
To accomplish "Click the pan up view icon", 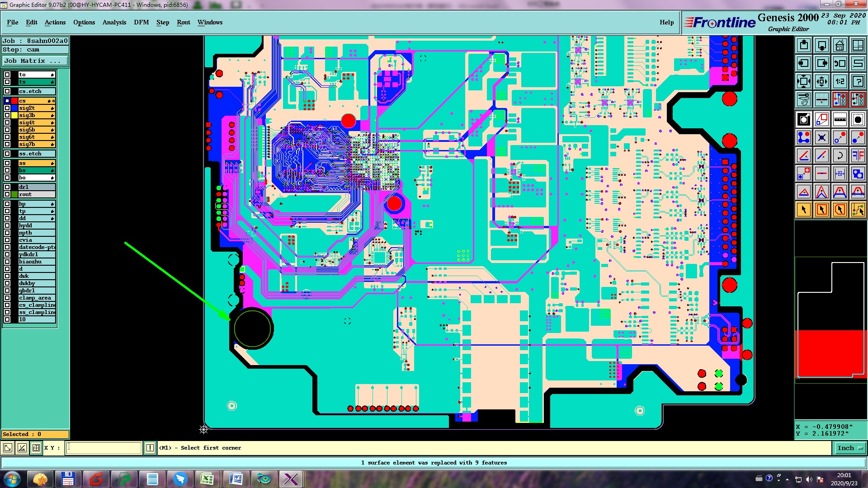I will [804, 45].
